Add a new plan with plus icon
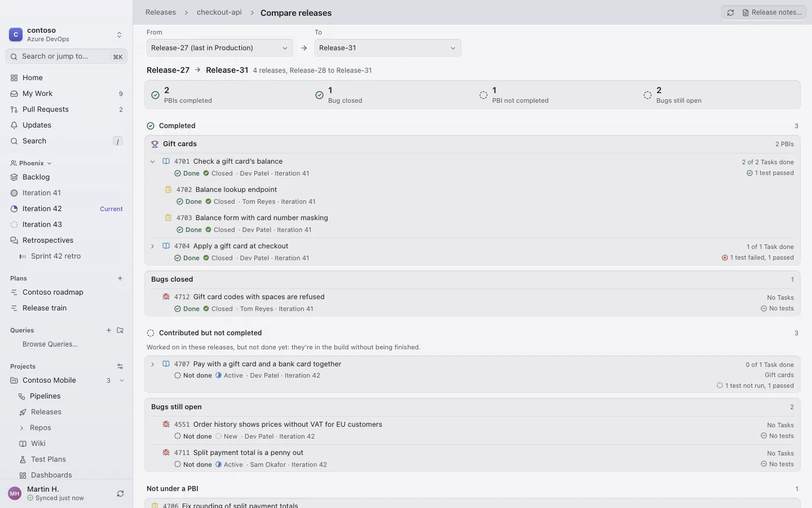This screenshot has height=508, width=812. tap(120, 278)
